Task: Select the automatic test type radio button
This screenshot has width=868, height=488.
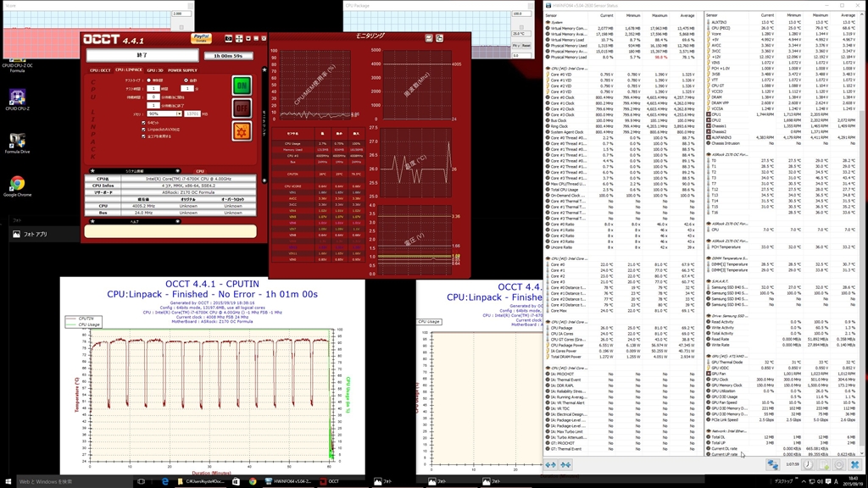Action: (185, 81)
